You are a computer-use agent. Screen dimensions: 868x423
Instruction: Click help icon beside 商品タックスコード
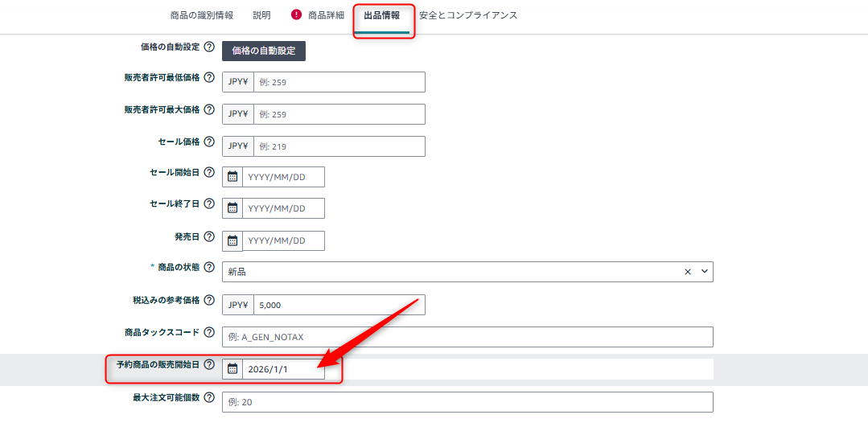(x=209, y=332)
